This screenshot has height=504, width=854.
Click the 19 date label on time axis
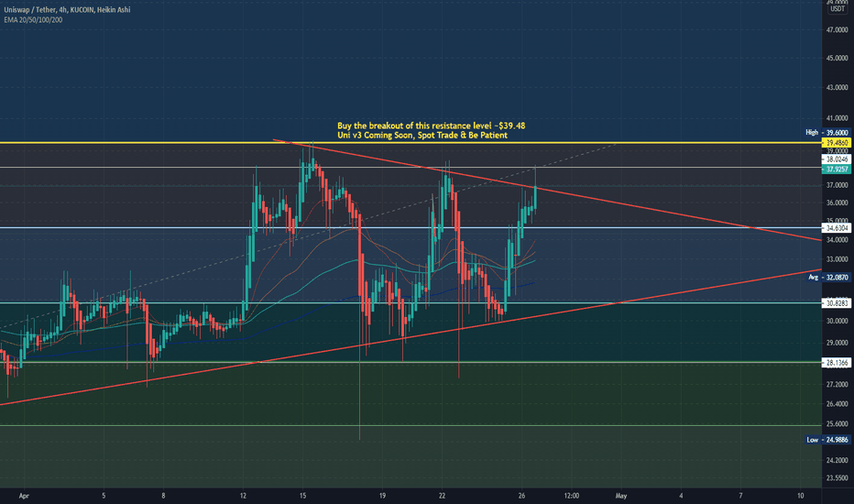[x=382, y=496]
